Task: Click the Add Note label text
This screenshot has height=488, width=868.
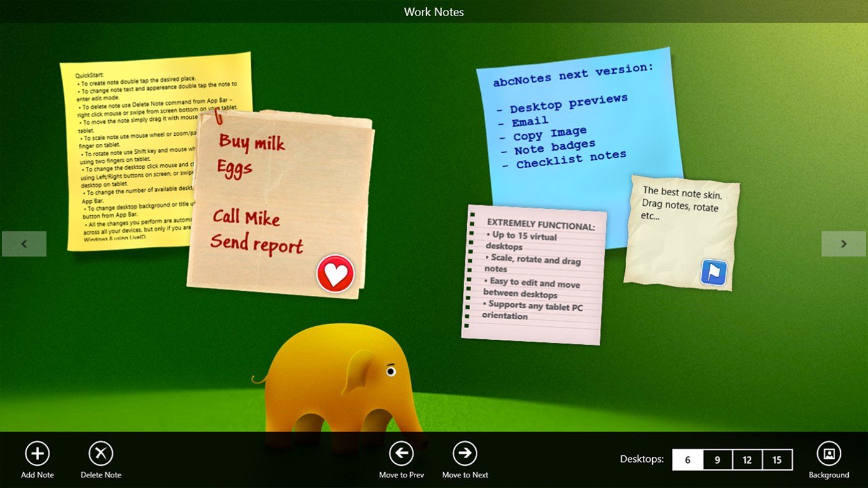Action: click(x=37, y=474)
